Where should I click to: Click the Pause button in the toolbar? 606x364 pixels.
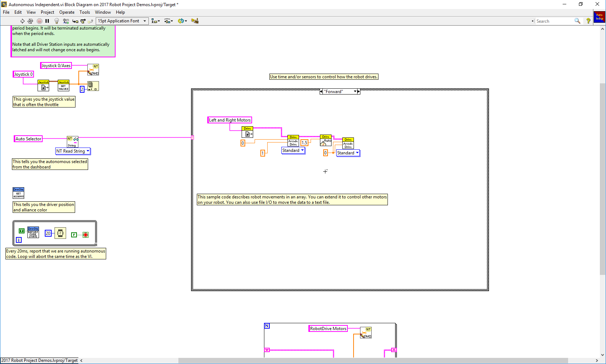point(47,21)
